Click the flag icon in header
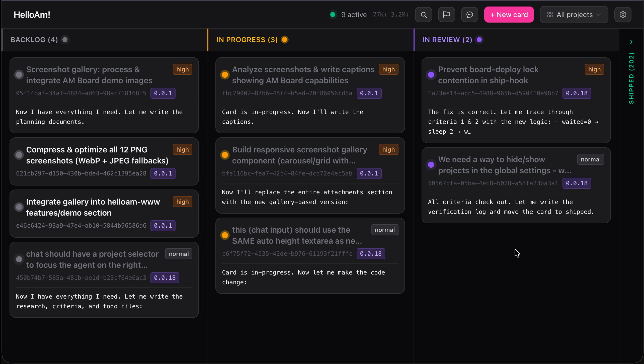The image size is (644, 364). (x=446, y=15)
